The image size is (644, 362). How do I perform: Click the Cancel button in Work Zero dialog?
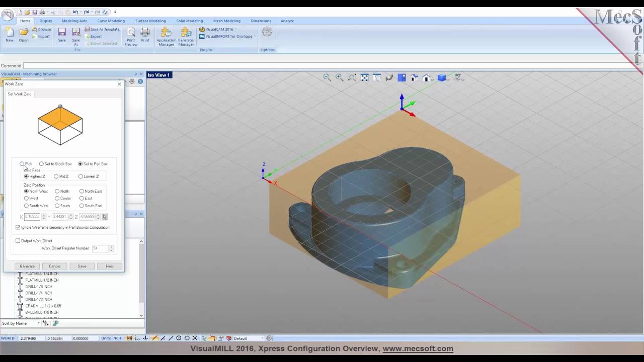(54, 266)
